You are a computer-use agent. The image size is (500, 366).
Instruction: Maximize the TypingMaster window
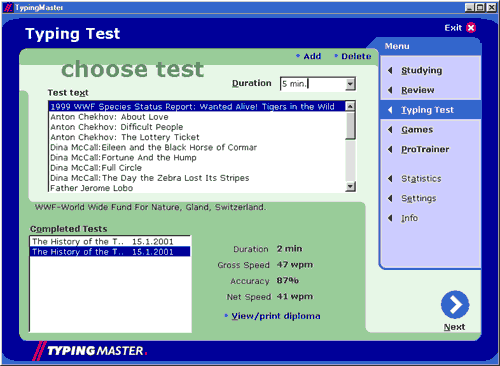point(480,7)
